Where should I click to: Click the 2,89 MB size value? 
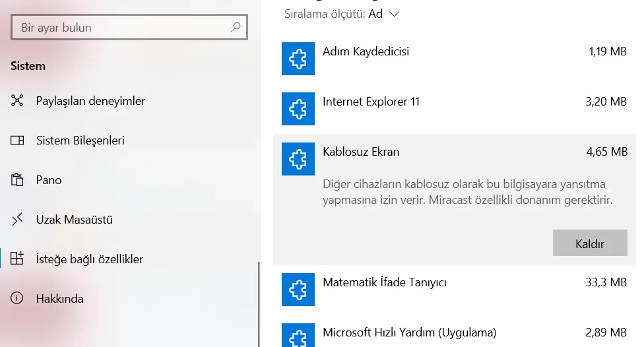click(606, 332)
